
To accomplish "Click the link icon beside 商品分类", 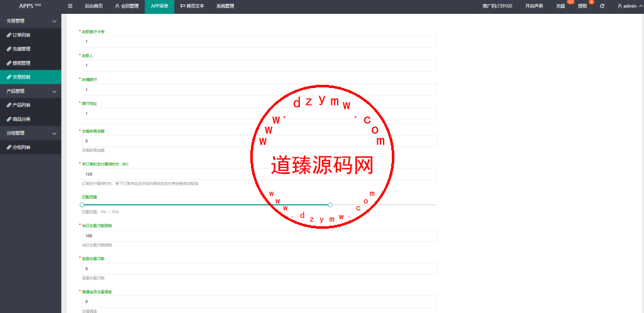I will (x=9, y=119).
